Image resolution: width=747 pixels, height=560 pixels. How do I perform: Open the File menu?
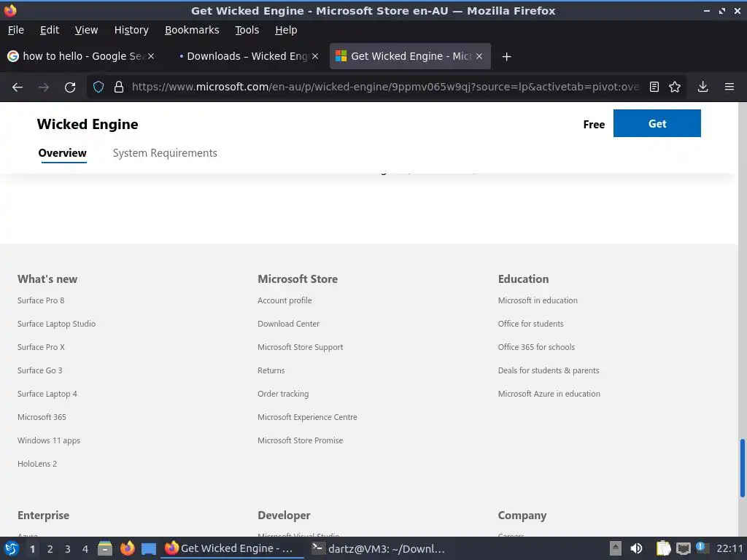(x=16, y=30)
